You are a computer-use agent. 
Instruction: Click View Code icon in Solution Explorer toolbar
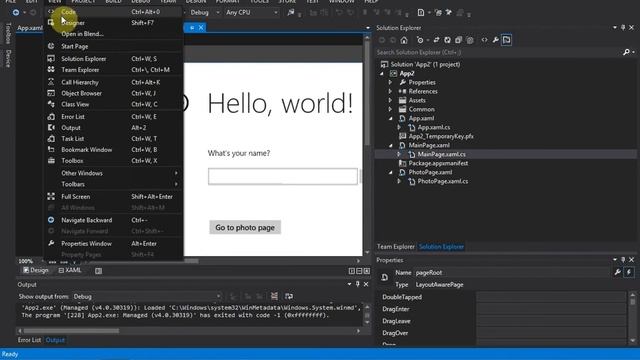484,40
